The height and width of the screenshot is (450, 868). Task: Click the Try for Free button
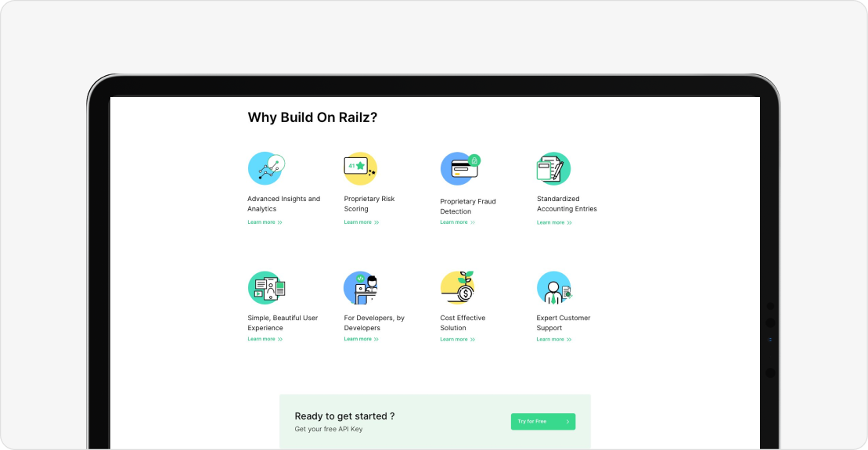pyautogui.click(x=543, y=421)
